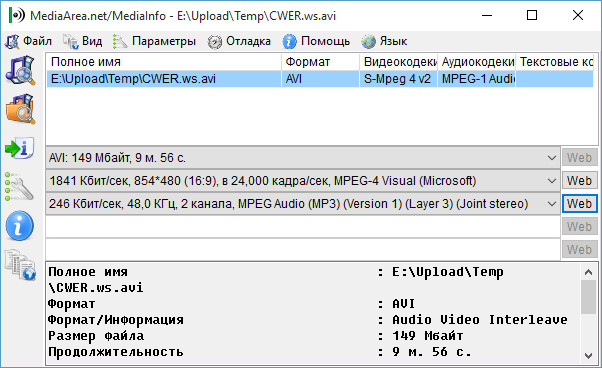Expand the 1841 Кбит/сек video stream dropdown

pos(552,181)
